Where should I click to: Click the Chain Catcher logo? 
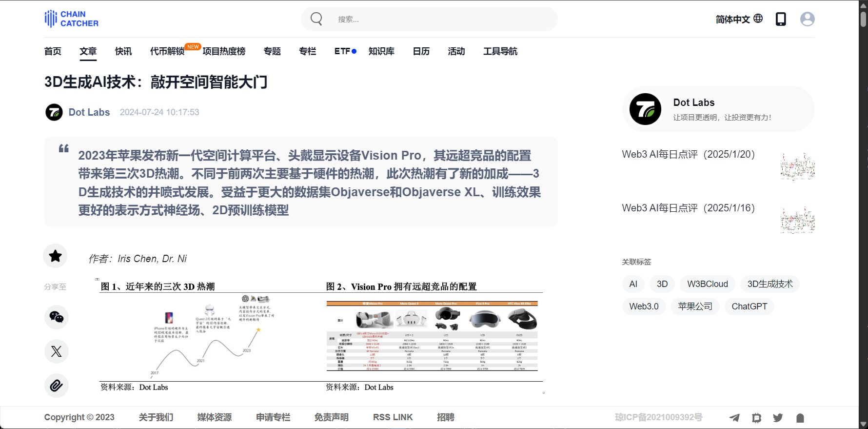pos(71,19)
